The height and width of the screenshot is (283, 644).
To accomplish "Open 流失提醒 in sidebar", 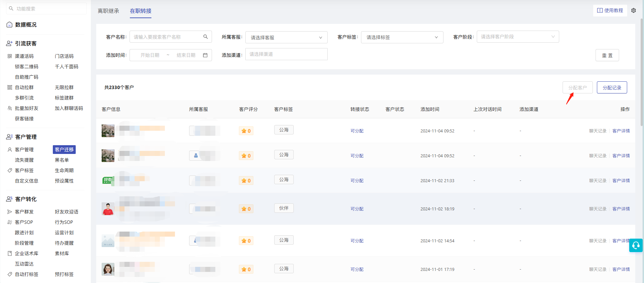I will coord(24,160).
